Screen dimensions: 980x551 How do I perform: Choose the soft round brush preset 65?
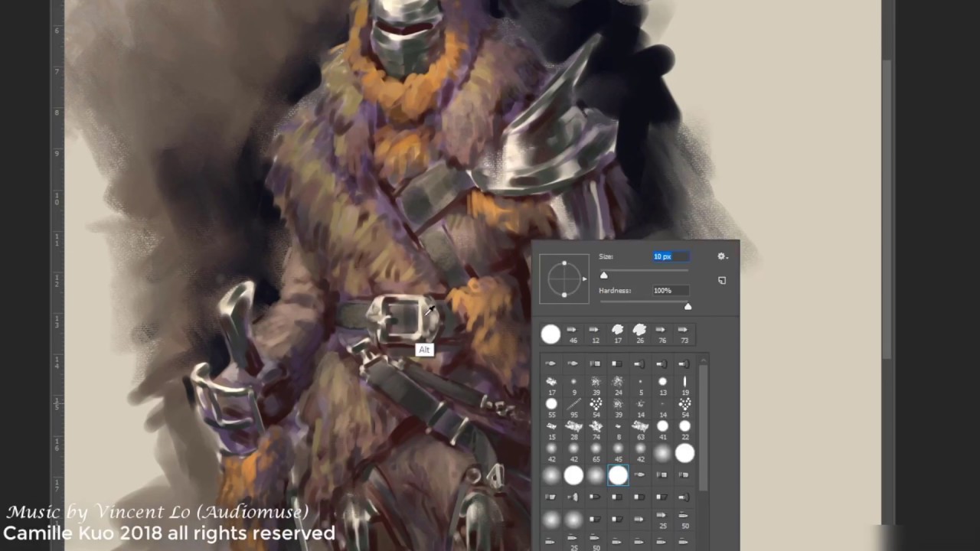596,452
